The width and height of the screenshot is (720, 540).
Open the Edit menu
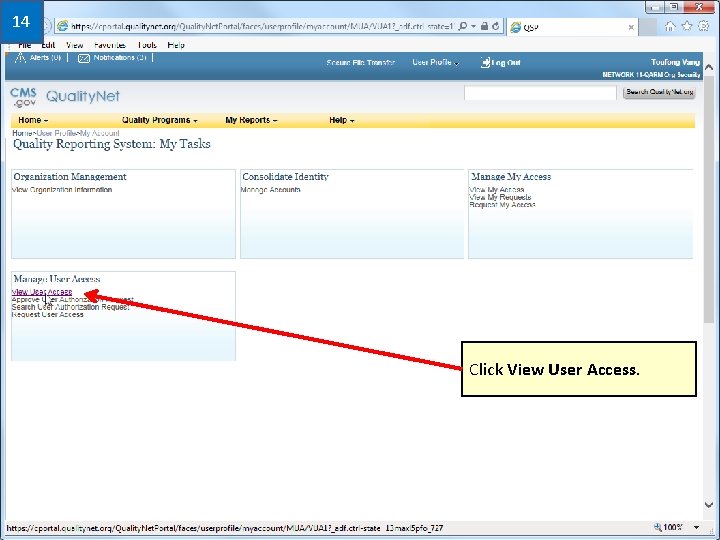click(x=48, y=45)
